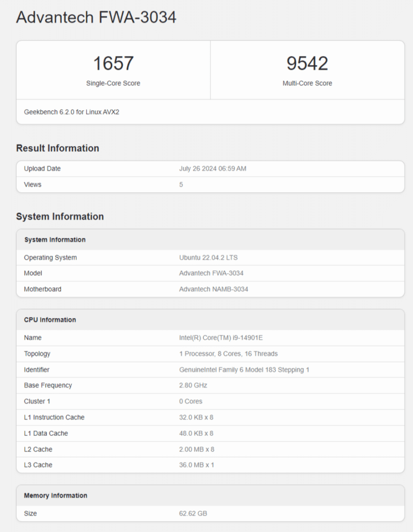Image resolution: width=413 pixels, height=532 pixels.
Task: Select GenuineIntel Family 6 Model 183 value
Action: 244,369
